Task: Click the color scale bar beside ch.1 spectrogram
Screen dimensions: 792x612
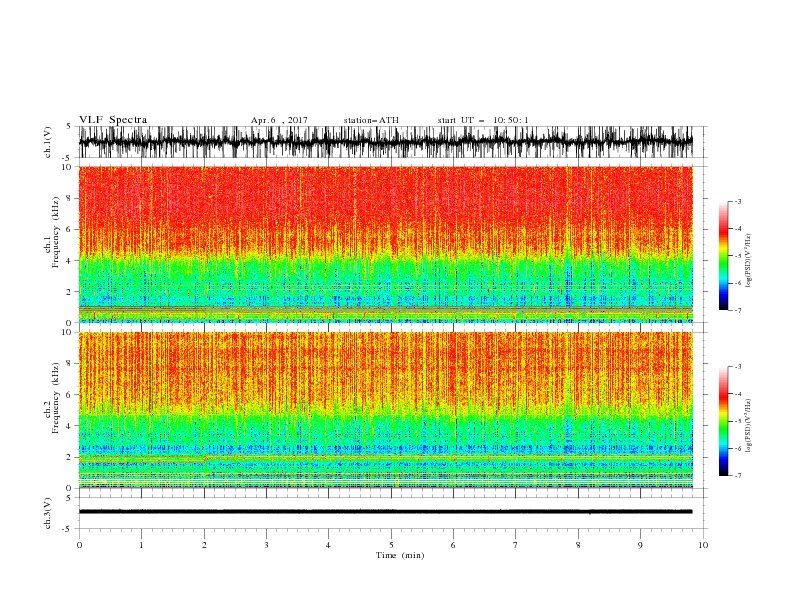Action: (723, 255)
